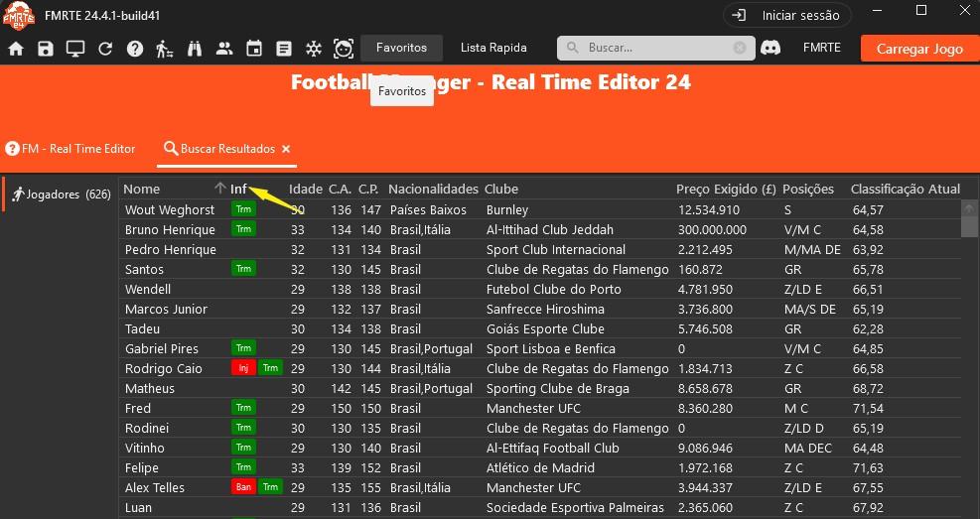Click the table vertical scrollbar thumb
Image resolution: width=980 pixels, height=519 pixels.
(969, 226)
